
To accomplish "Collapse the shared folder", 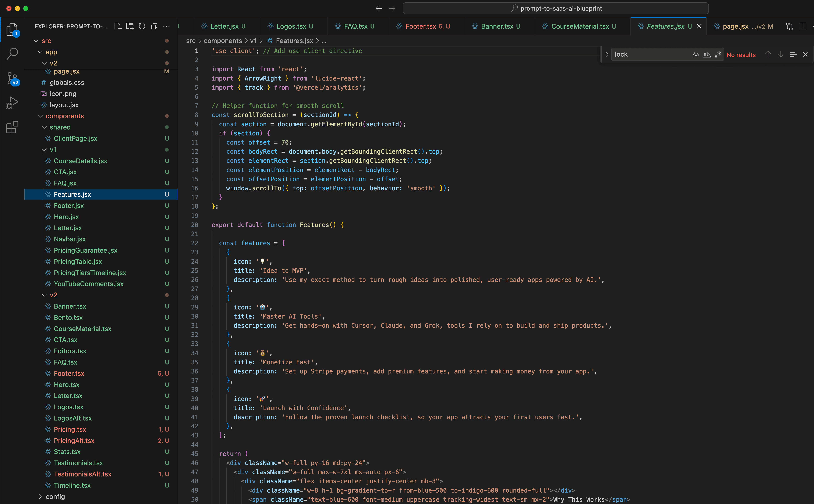I will [x=44, y=127].
